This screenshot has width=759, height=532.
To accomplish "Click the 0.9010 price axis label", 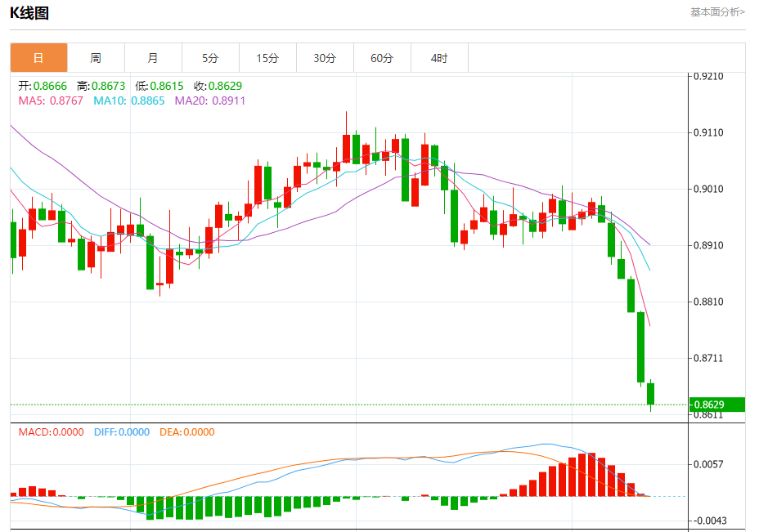I will pyautogui.click(x=708, y=189).
